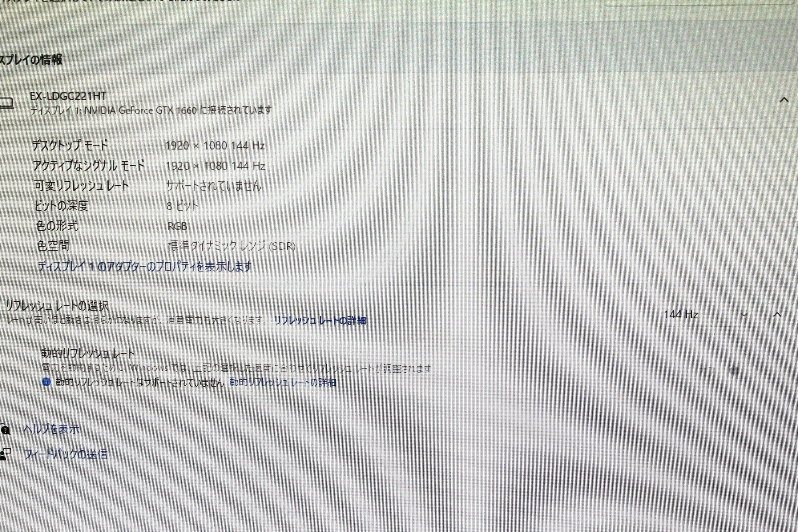Click the small down arrow in the 144 Hz box
Image resolution: width=798 pixels, height=532 pixels.
(x=744, y=315)
